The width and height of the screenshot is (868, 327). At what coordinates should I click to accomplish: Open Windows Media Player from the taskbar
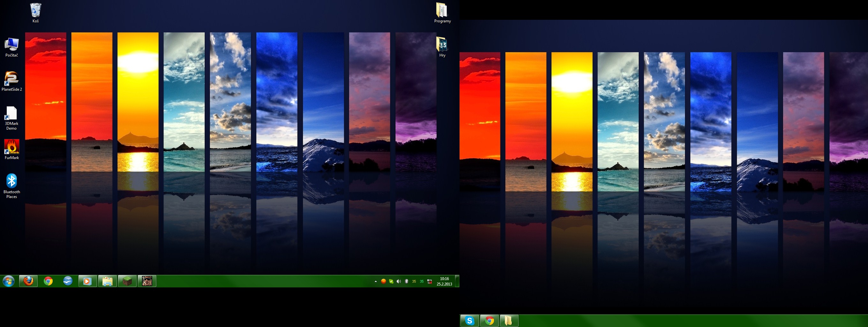[x=88, y=281]
